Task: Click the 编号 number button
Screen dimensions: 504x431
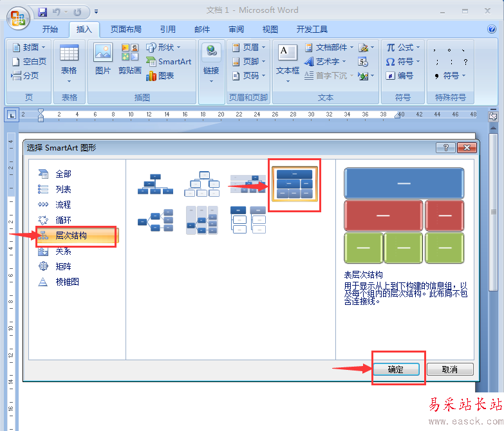Action: [x=400, y=75]
